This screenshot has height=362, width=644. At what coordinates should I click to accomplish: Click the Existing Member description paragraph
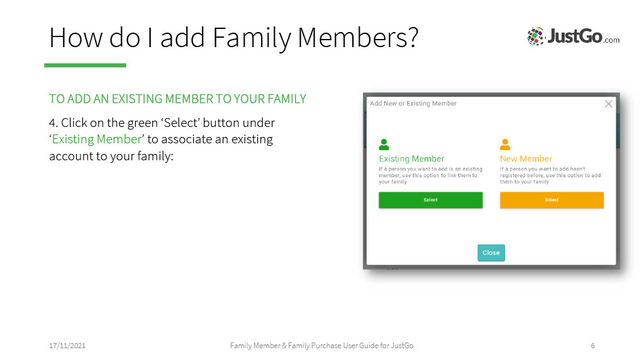pyautogui.click(x=430, y=175)
